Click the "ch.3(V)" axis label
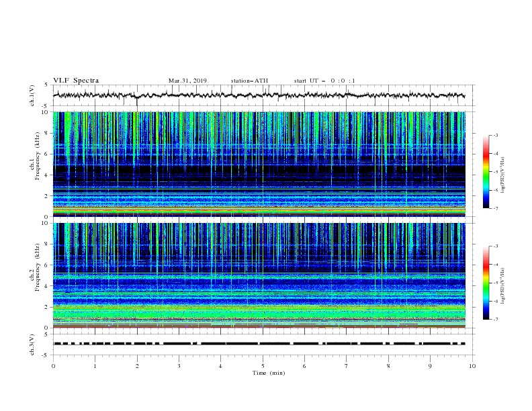The width and height of the screenshot is (532, 411). click(32, 345)
